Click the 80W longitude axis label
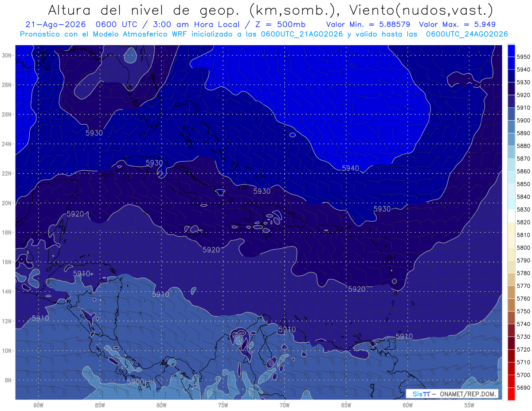This screenshot has width=532, height=411. [x=161, y=405]
